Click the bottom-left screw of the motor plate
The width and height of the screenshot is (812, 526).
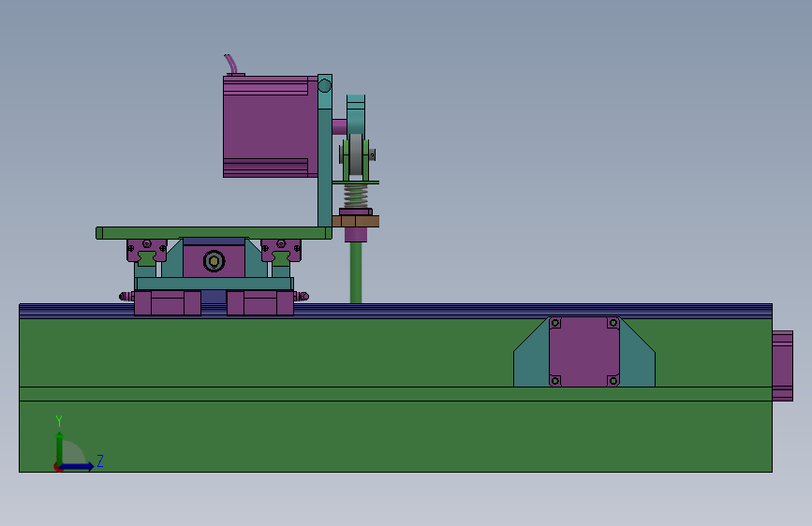point(555,381)
